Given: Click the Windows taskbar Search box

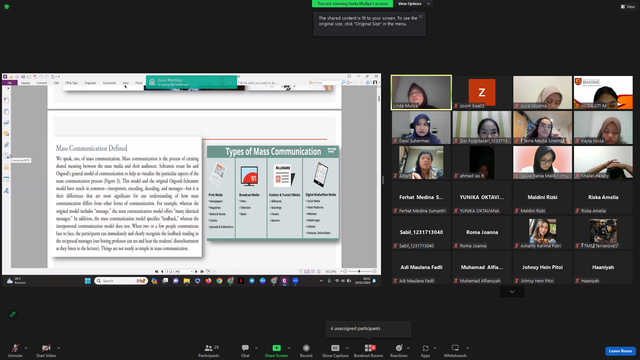Looking at the screenshot, I should click(121, 281).
